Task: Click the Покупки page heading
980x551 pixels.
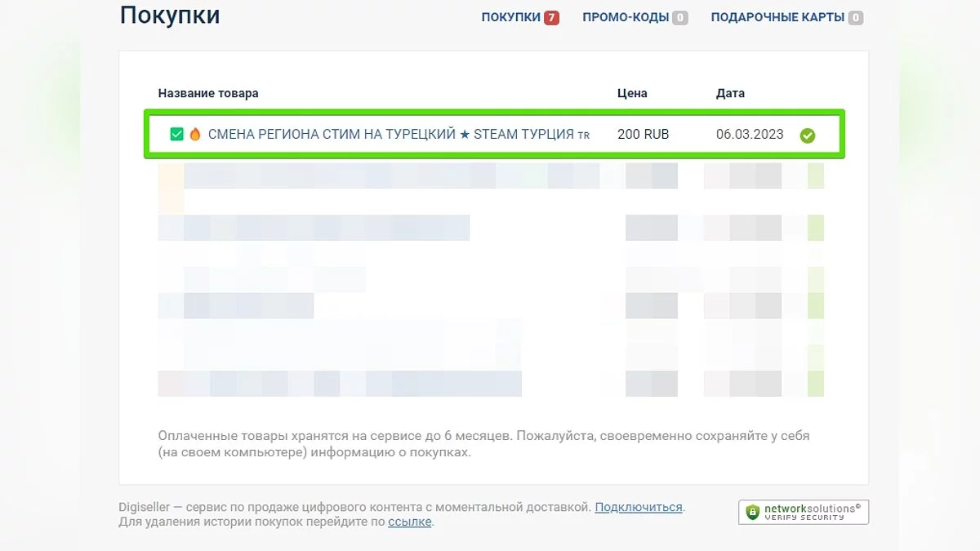Action: [170, 15]
